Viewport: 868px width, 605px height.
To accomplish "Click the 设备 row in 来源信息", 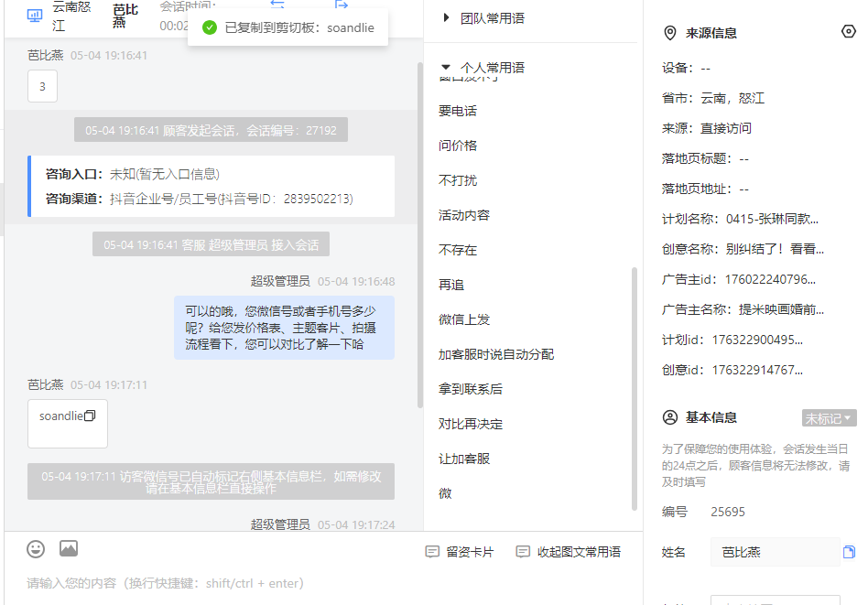I will coord(686,68).
